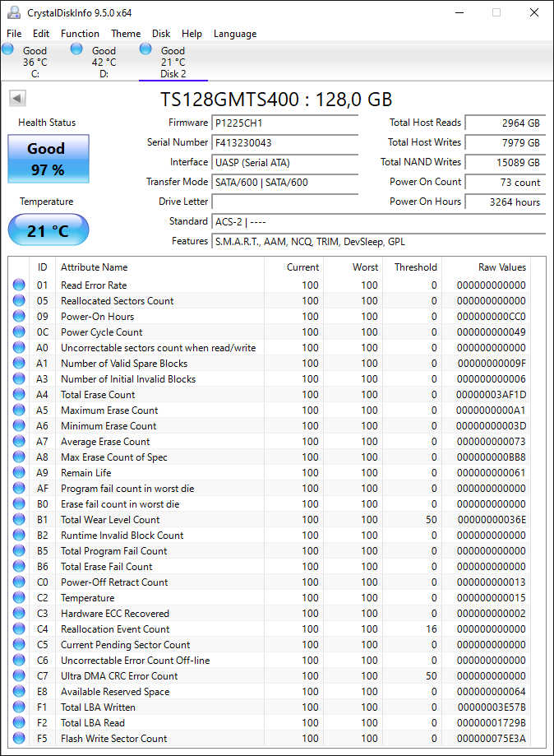The image size is (554, 756).
Task: Click the Standard field ACS-2
Action: [x=379, y=222]
